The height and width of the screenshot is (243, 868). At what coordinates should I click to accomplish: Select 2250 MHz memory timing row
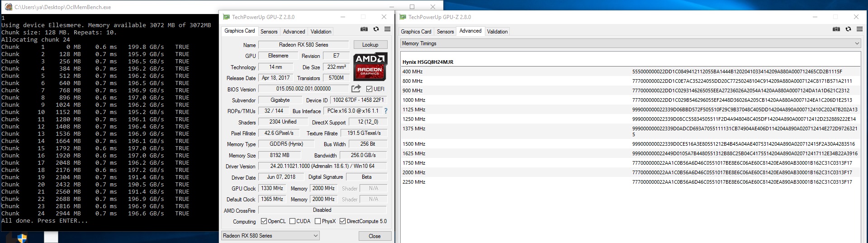[631, 182]
